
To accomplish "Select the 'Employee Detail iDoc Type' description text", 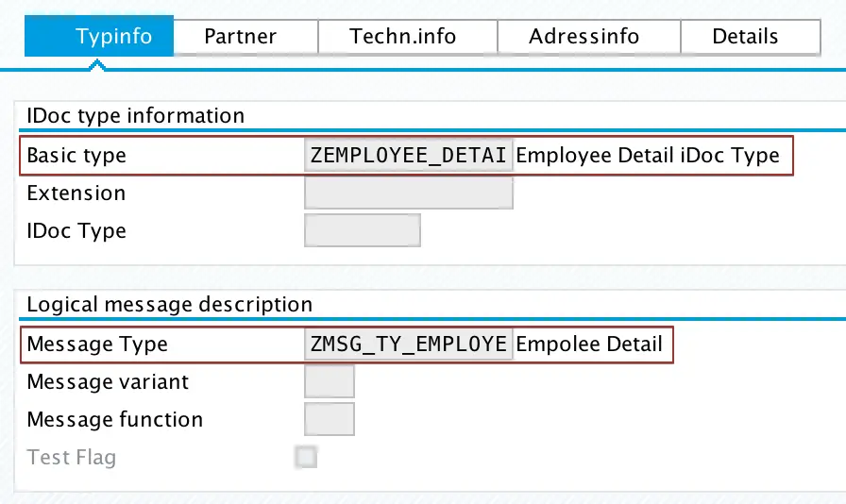I will [648, 156].
